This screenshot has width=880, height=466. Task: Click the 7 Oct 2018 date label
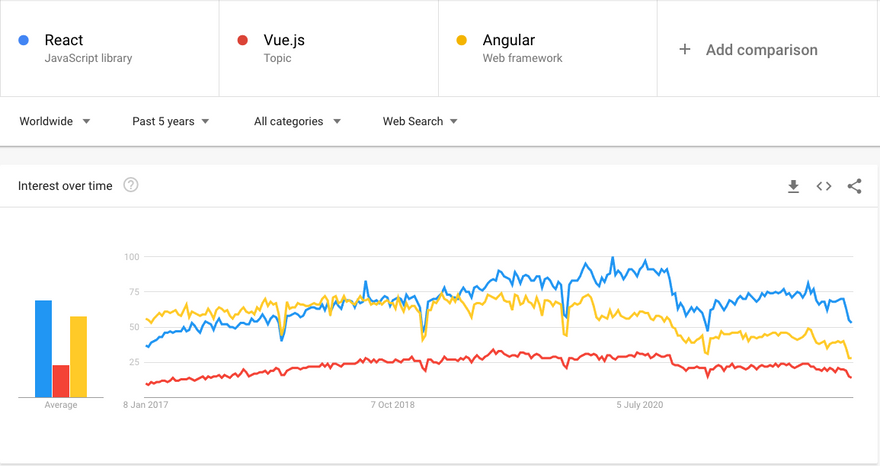coord(393,405)
